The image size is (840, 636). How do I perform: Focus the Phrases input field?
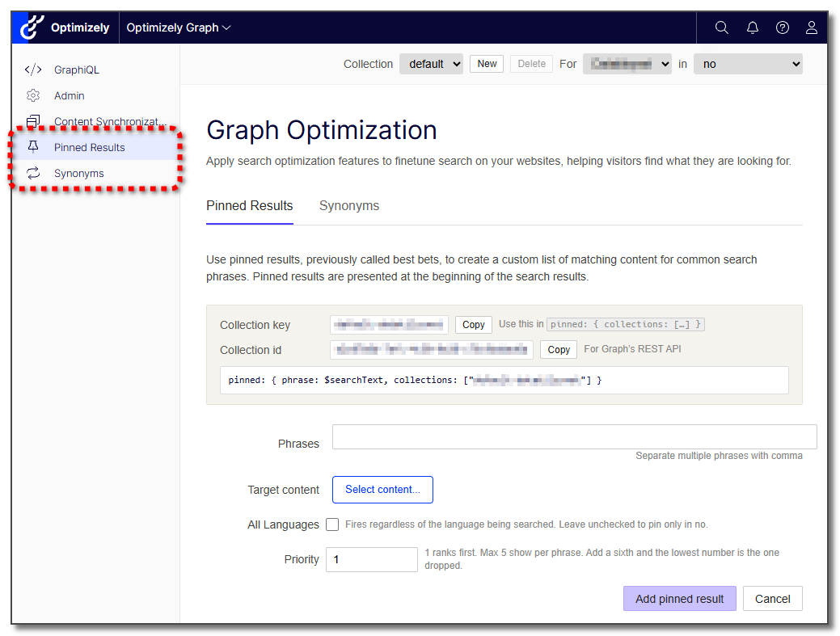[574, 437]
